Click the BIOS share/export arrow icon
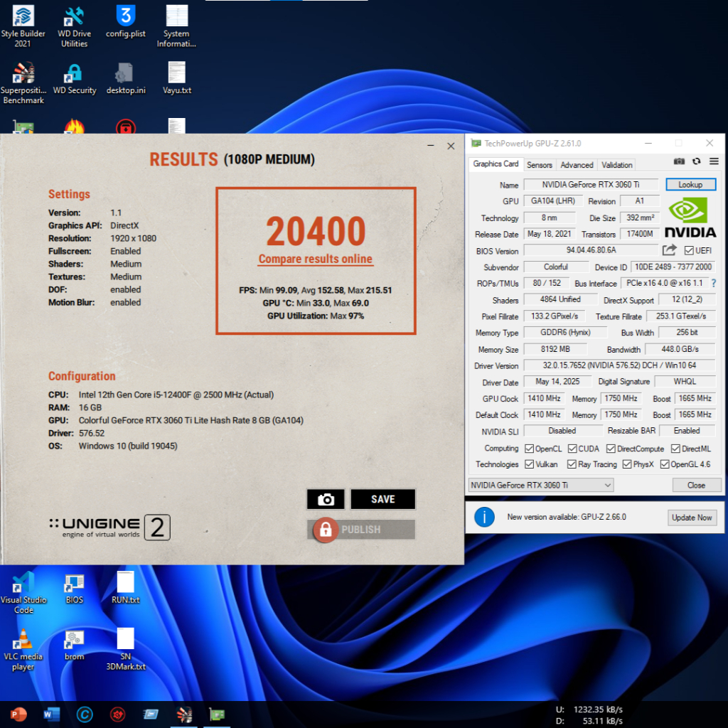Screen dimensions: 728x728 point(669,250)
